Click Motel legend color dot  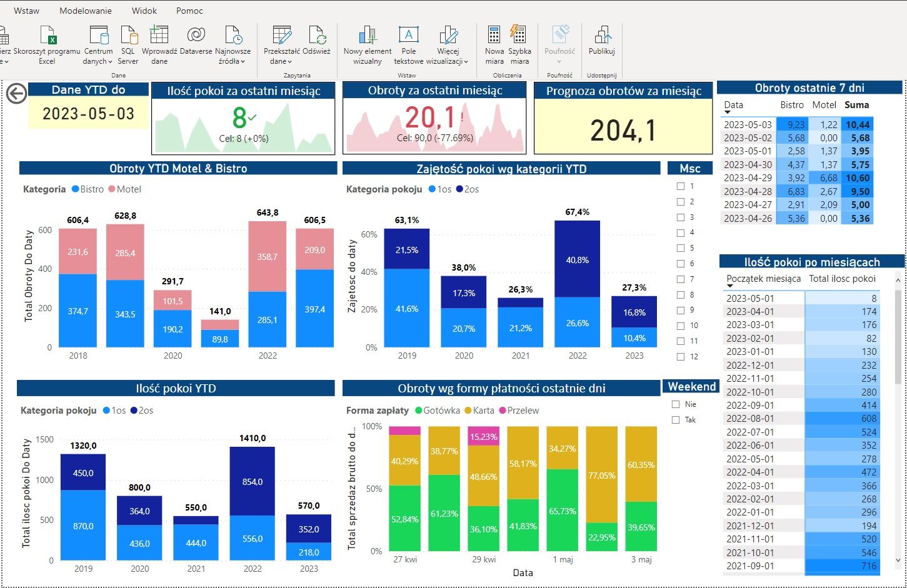(x=112, y=189)
